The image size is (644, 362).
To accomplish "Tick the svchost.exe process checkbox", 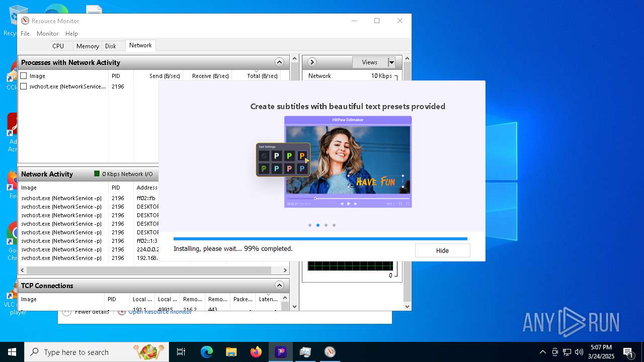I will [24, 86].
